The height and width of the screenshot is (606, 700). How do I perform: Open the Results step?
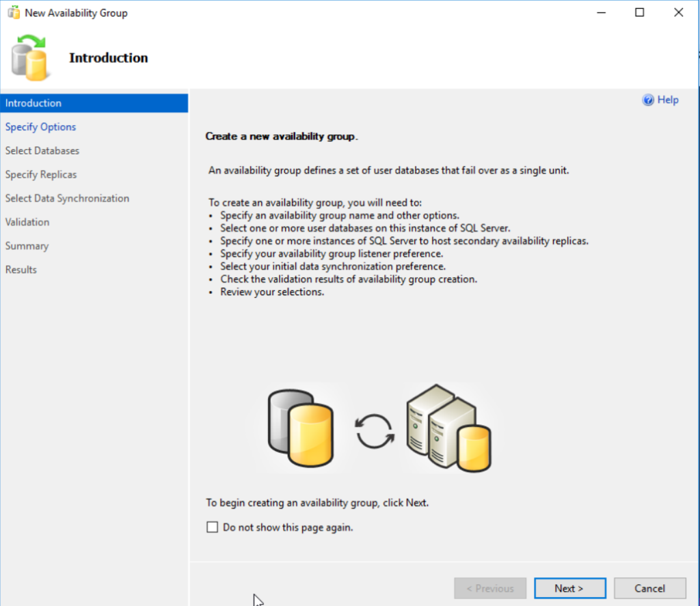click(21, 269)
